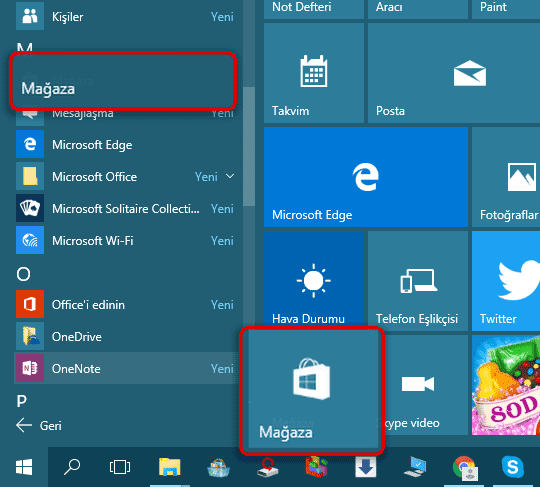540x487 pixels.
Task: Launch Microsoft Edge from the app list
Action: click(x=125, y=145)
